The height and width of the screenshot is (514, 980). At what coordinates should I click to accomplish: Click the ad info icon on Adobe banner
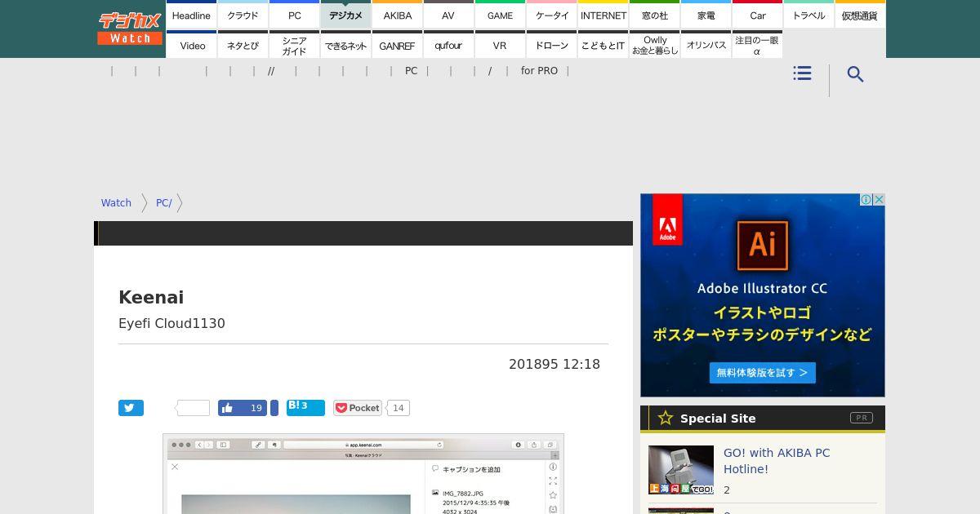tap(866, 200)
